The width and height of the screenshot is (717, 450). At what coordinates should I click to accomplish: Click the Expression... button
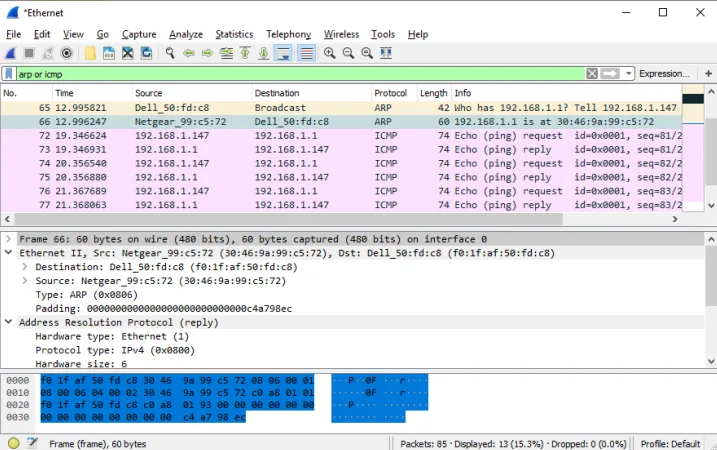[x=664, y=74]
